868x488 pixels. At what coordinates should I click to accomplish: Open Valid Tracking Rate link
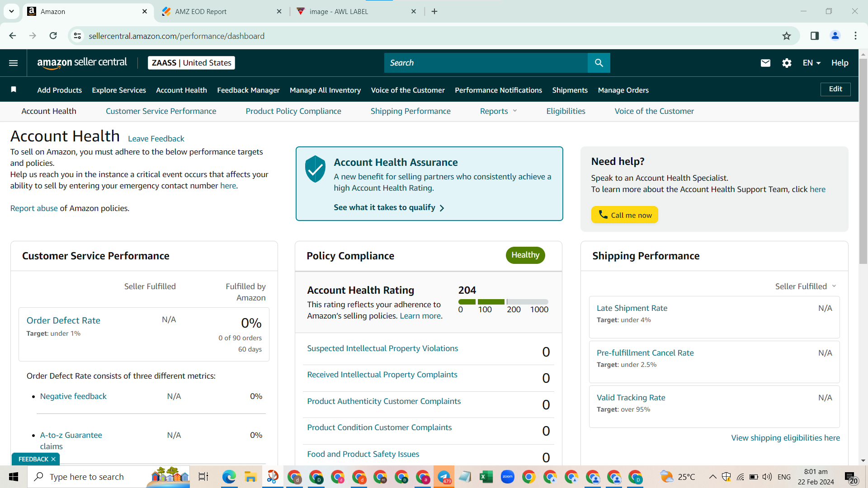tap(631, 398)
